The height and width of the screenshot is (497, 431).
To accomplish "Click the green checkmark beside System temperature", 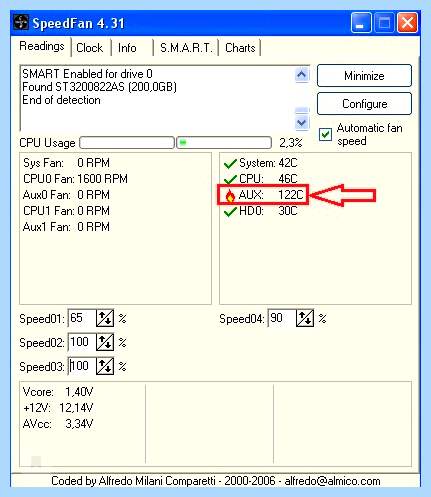I will pyautogui.click(x=230, y=163).
